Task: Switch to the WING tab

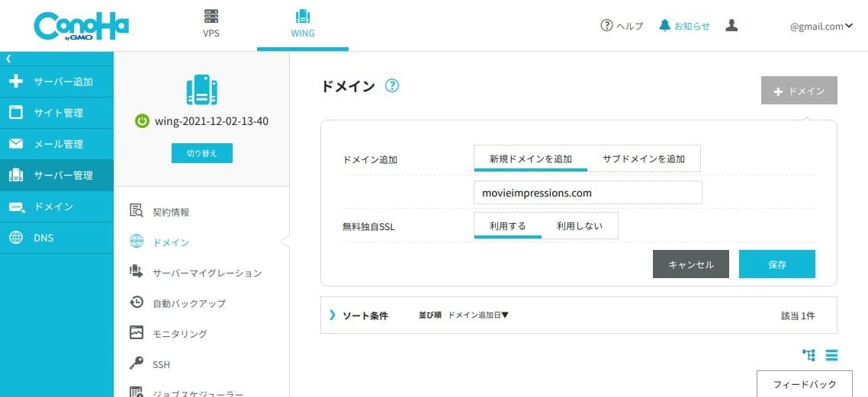Action: point(302,24)
